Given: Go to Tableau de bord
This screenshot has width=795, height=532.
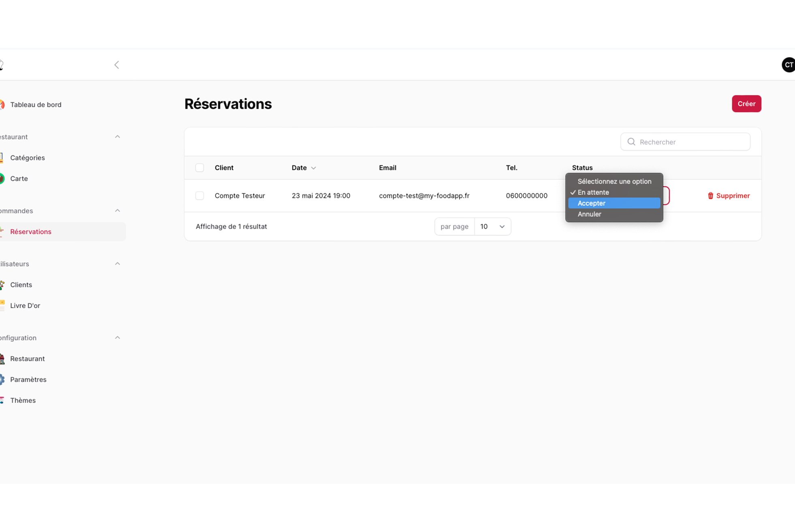Looking at the screenshot, I should point(36,104).
